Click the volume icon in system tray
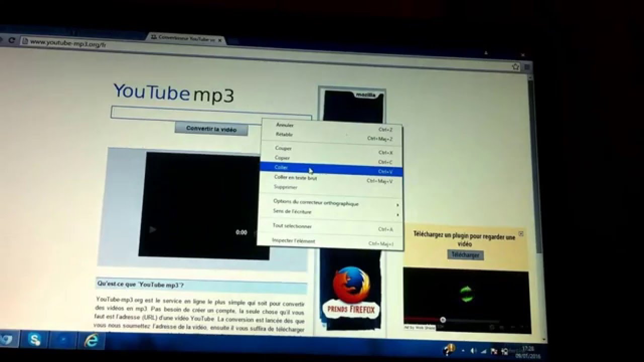 click(473, 350)
